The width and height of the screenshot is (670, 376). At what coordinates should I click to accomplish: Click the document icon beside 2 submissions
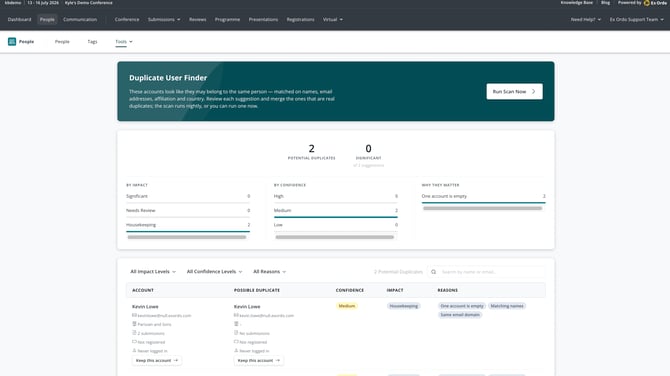pyautogui.click(x=134, y=333)
